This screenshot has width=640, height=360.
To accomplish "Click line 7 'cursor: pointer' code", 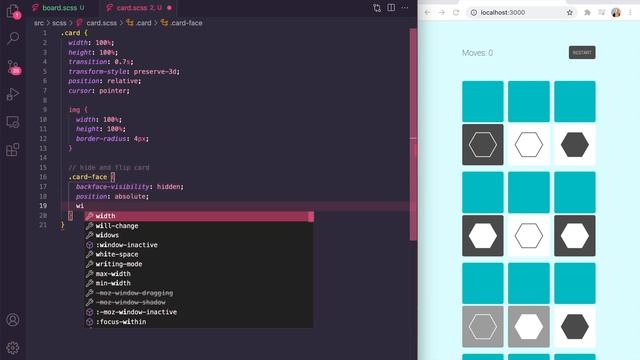I will pyautogui.click(x=99, y=91).
